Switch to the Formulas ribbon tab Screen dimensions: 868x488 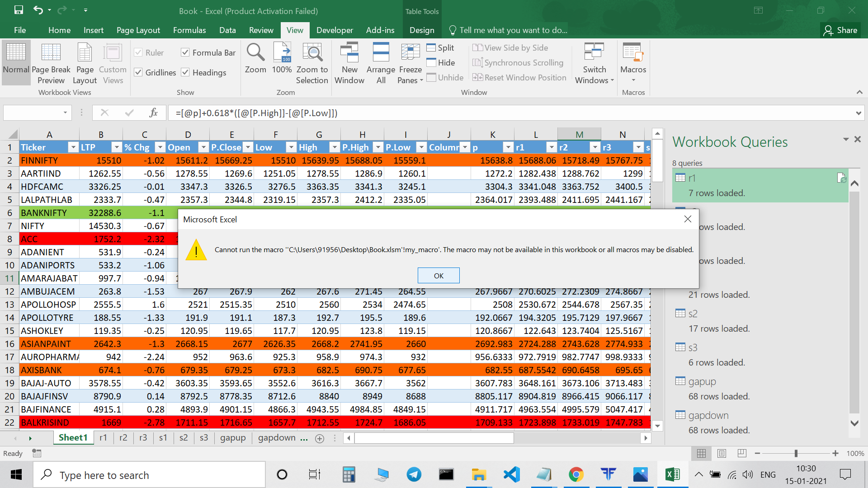coord(189,30)
